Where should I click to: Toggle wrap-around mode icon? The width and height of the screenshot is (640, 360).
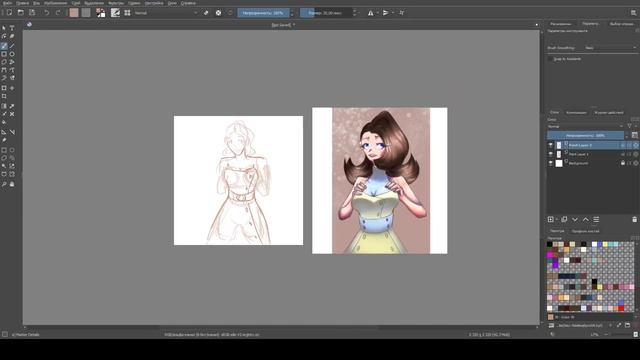(402, 13)
